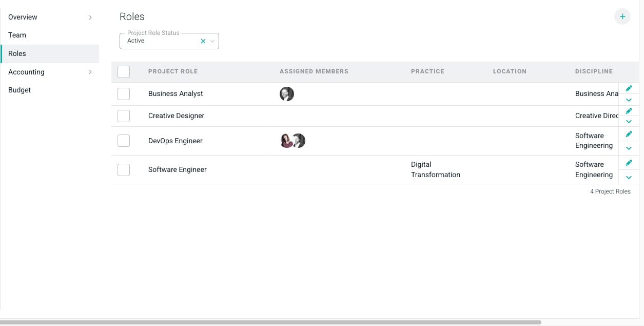Image resolution: width=644 pixels, height=326 pixels.
Task: Click the Business Analyst role name
Action: click(175, 93)
